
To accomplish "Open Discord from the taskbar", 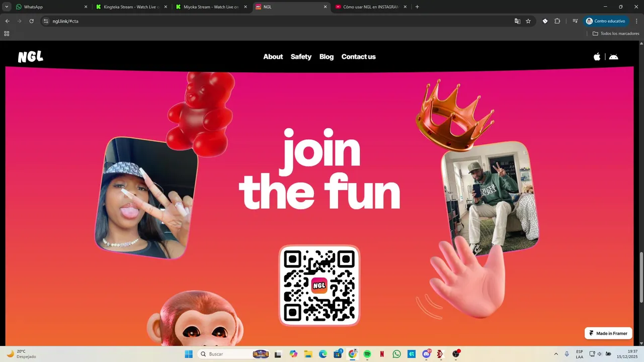I will coord(427,354).
